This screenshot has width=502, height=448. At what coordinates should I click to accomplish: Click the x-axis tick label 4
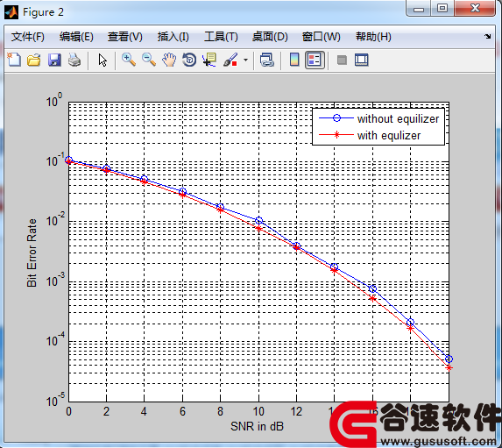[144, 411]
